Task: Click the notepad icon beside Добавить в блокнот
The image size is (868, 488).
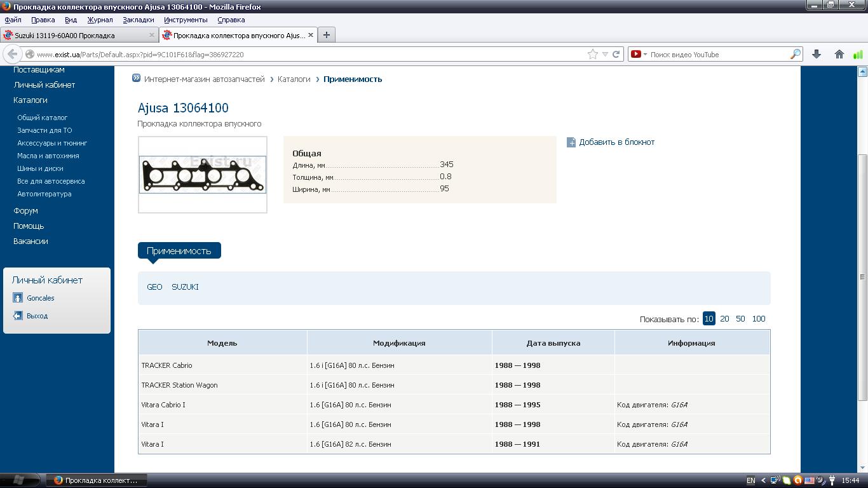Action: click(571, 142)
